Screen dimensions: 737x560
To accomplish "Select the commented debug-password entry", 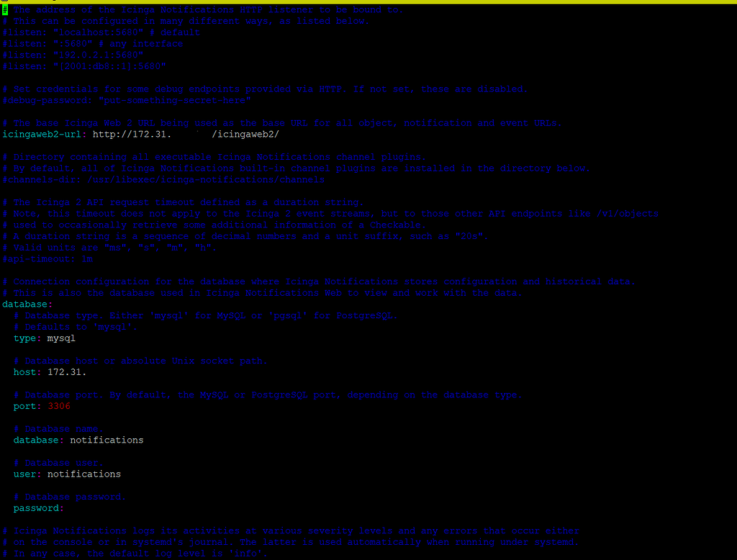I will (94, 99).
